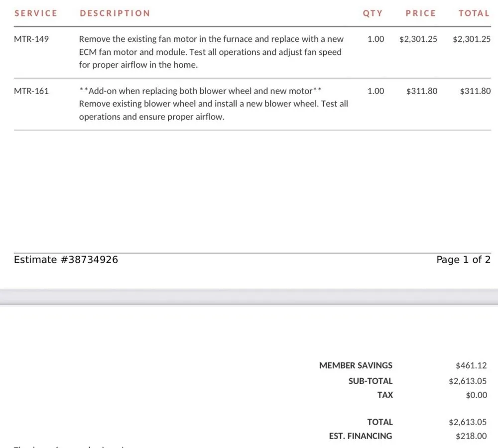Select service code MTR-149

pos(31,39)
